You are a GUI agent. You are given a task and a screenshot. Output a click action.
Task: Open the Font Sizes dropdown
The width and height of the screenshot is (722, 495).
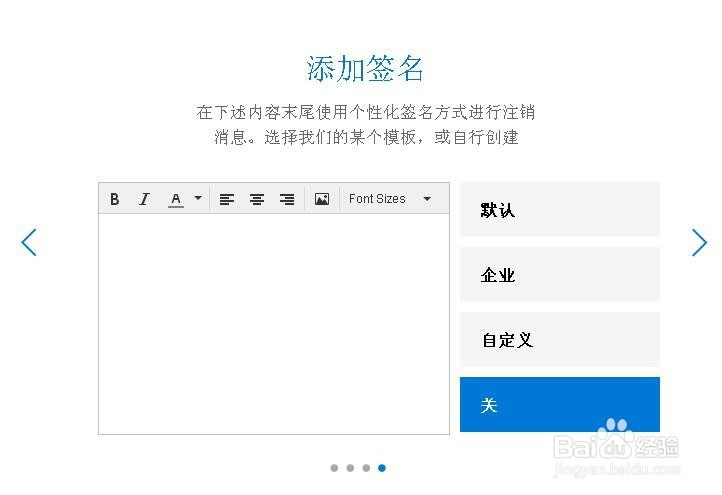coord(390,199)
